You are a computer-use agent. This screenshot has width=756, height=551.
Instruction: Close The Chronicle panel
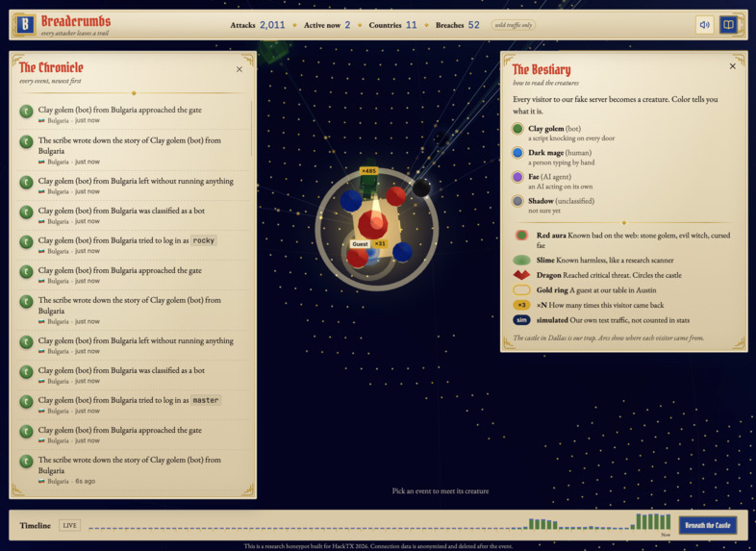(x=239, y=69)
